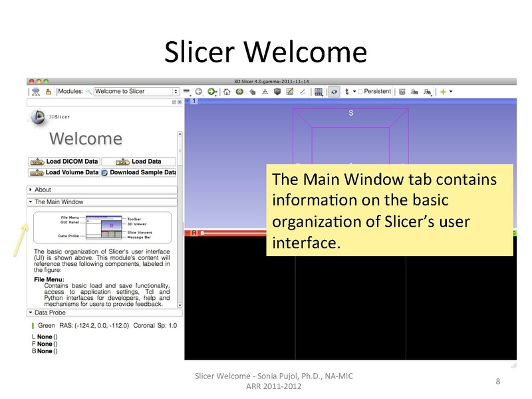Click the Home module icon in toolbar
The height and width of the screenshot is (399, 532).
tap(227, 90)
